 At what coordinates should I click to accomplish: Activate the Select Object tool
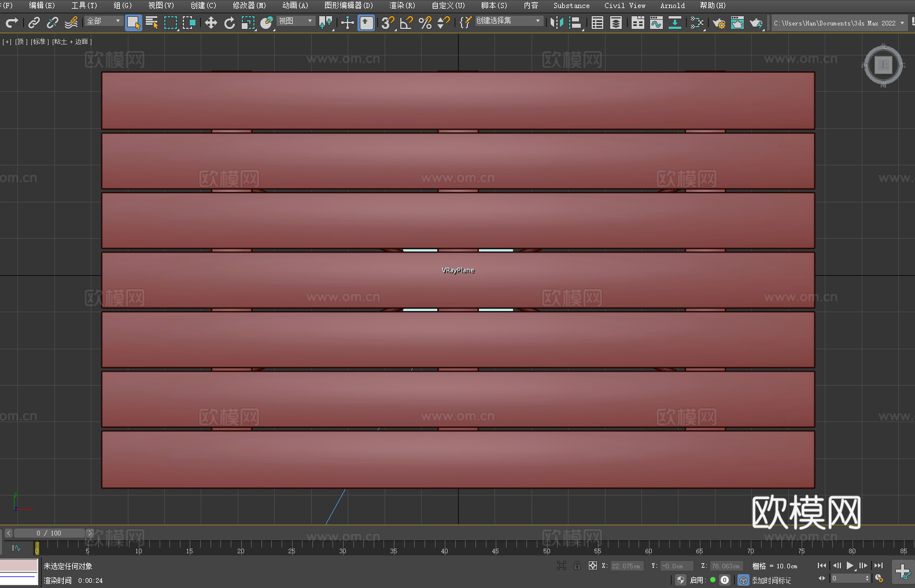tap(134, 23)
